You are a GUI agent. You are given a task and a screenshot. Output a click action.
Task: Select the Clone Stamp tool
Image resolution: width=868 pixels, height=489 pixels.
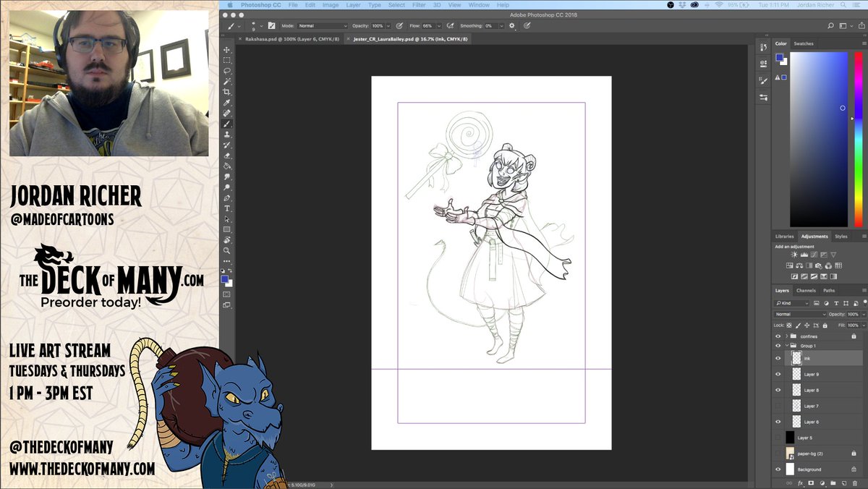[227, 135]
